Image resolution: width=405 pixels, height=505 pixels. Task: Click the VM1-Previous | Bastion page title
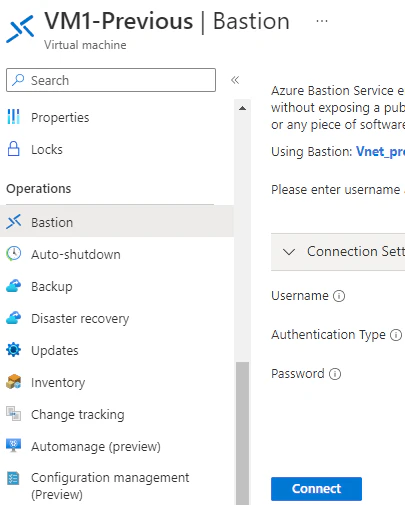[167, 21]
